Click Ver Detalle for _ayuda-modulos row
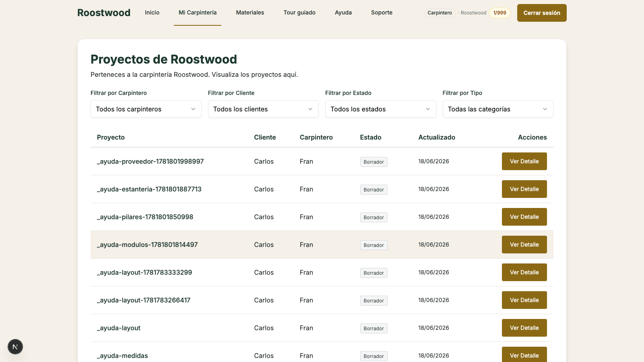The width and height of the screenshot is (644, 362). (524, 245)
